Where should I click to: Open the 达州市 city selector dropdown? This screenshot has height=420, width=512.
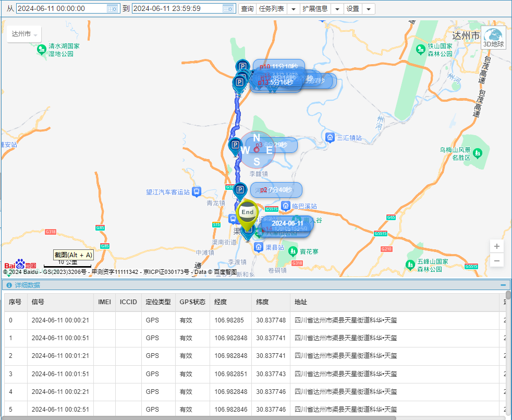24,34
